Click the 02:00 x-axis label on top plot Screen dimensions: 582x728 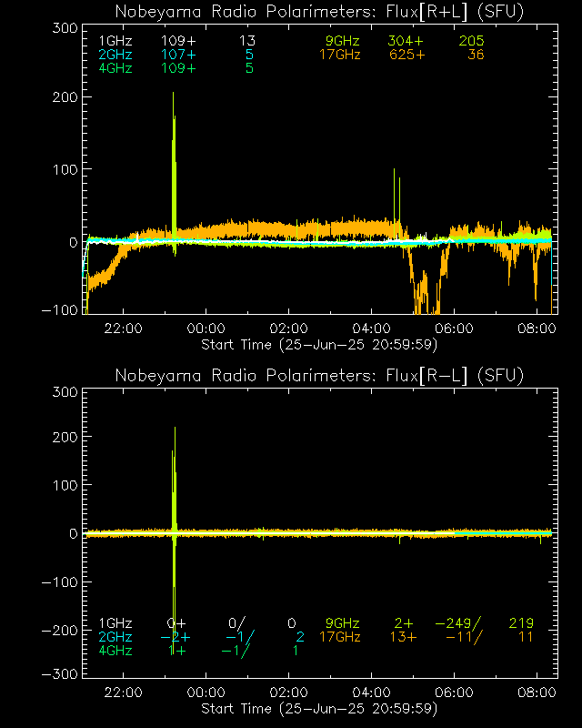pos(288,329)
